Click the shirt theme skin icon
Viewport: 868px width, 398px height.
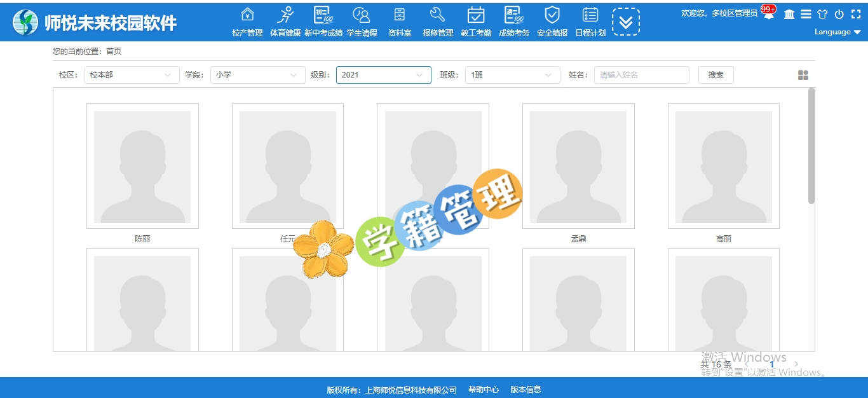point(822,14)
